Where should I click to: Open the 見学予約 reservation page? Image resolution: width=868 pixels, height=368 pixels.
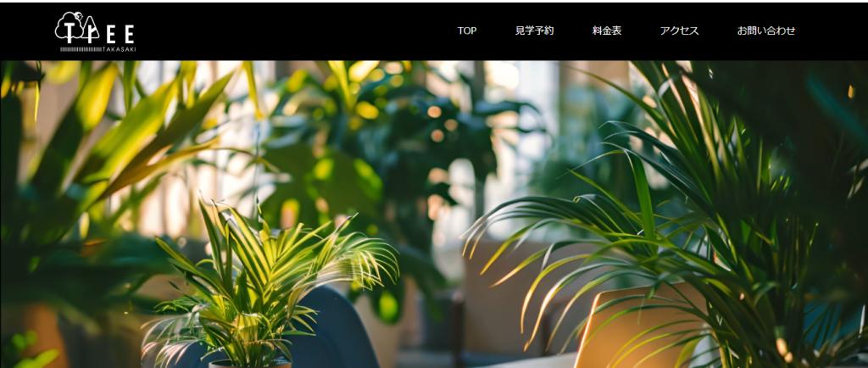(x=534, y=31)
